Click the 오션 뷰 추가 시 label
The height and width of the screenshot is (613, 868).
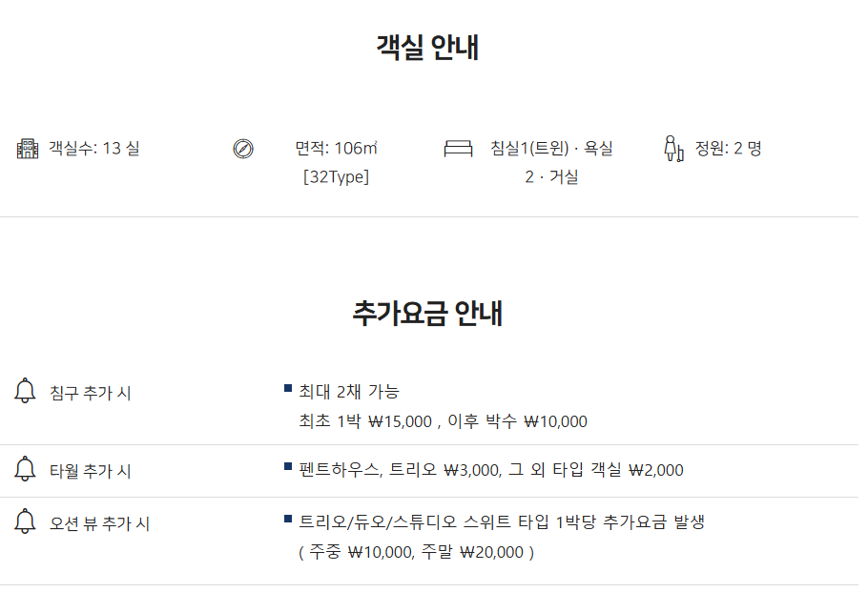100,523
